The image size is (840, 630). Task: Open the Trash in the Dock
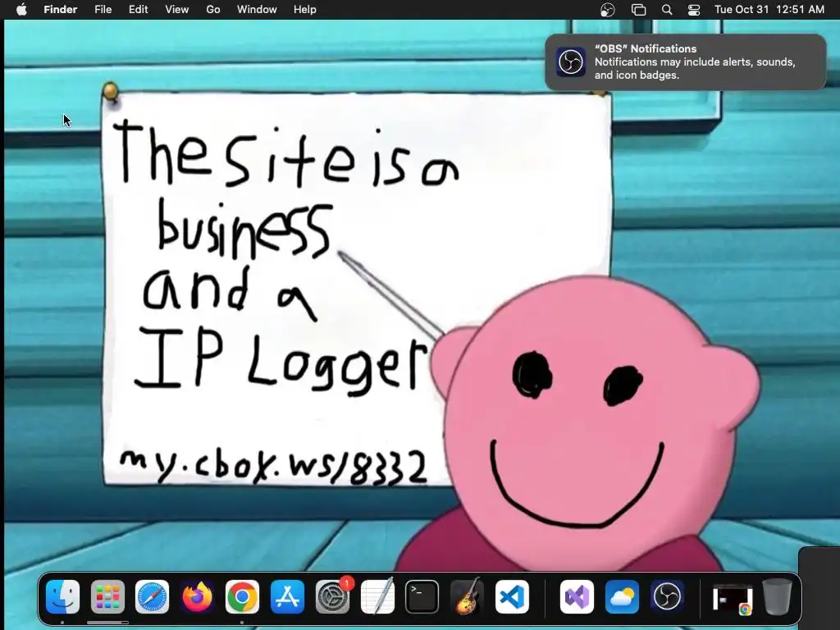coord(778,597)
